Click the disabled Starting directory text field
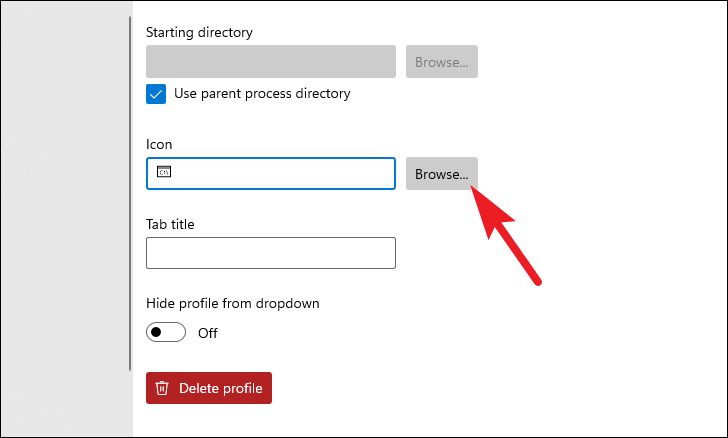 click(x=271, y=62)
